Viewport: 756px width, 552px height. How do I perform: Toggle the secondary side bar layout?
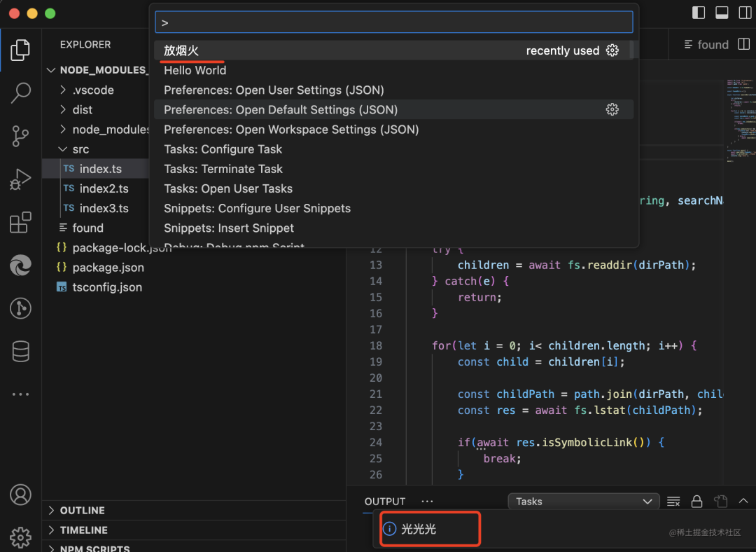745,13
